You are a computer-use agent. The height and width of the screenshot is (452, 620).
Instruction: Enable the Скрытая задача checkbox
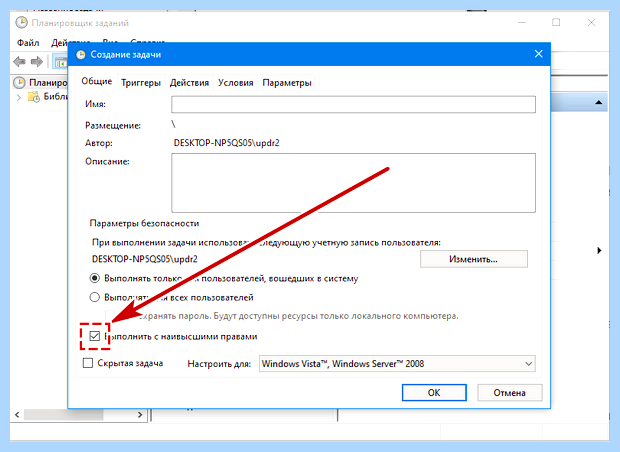click(88, 363)
